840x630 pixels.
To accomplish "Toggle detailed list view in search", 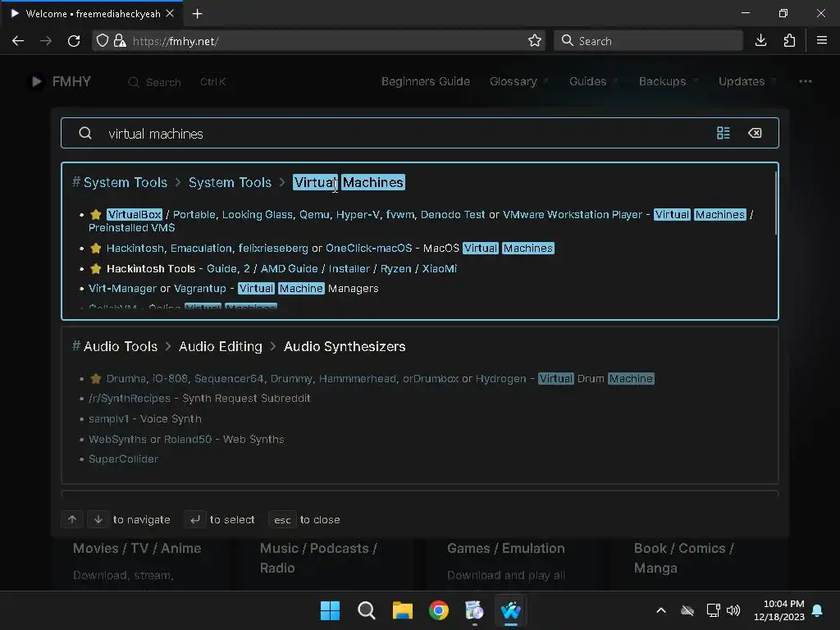I will [724, 133].
